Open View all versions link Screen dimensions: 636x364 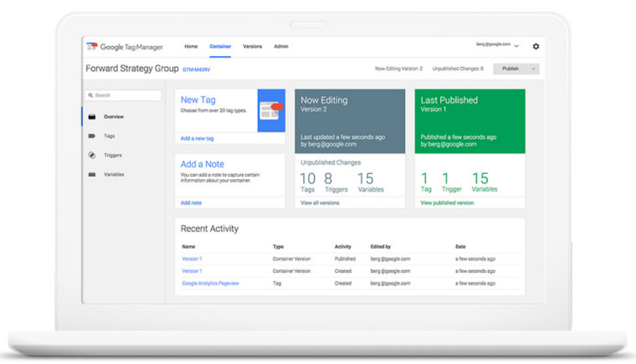(320, 203)
